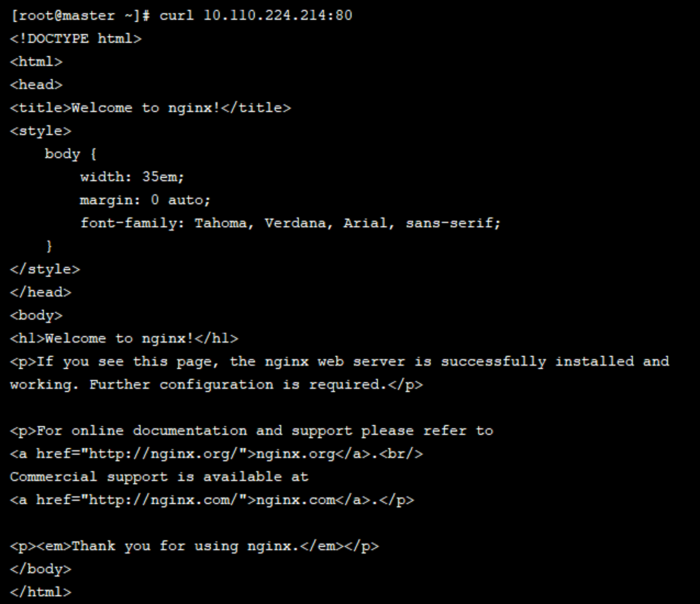Click the font-family Tahoma Verdana line
The height and width of the screenshot is (604, 700).
pos(290,223)
